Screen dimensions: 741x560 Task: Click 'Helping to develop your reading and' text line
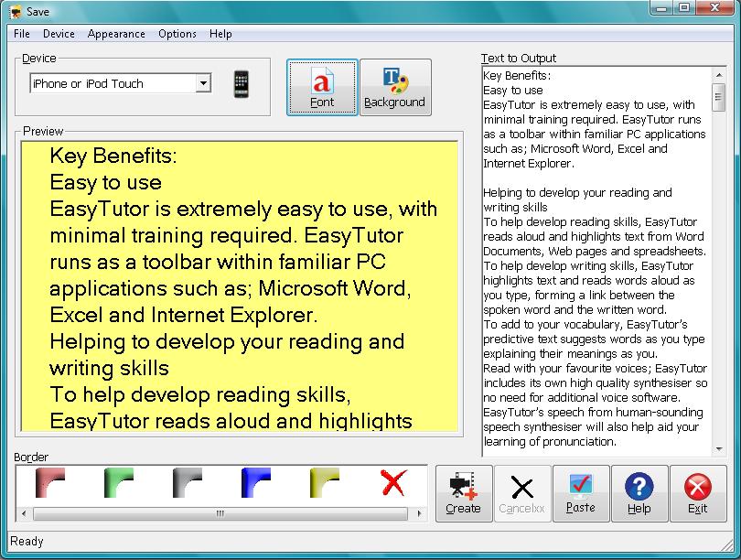(577, 193)
